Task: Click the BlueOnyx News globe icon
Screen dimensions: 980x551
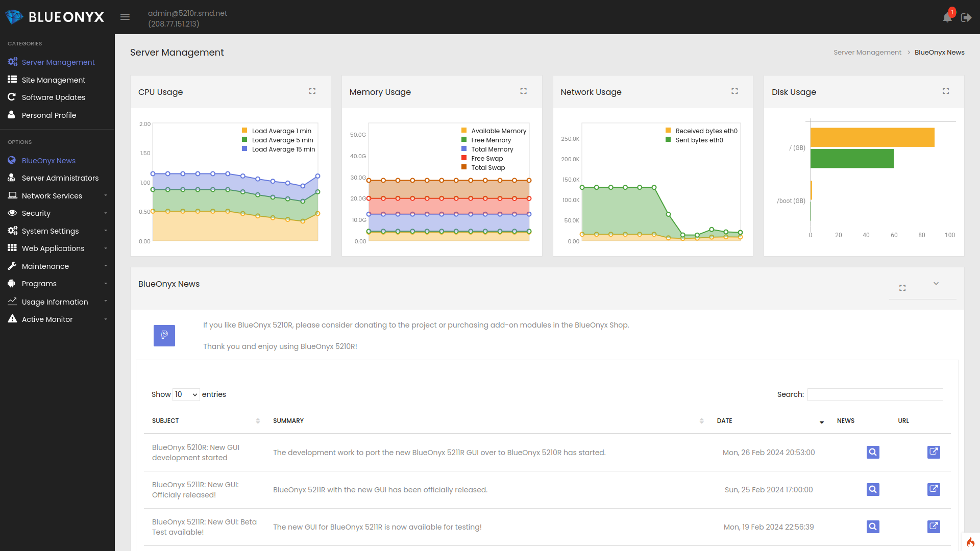Action: (x=12, y=160)
